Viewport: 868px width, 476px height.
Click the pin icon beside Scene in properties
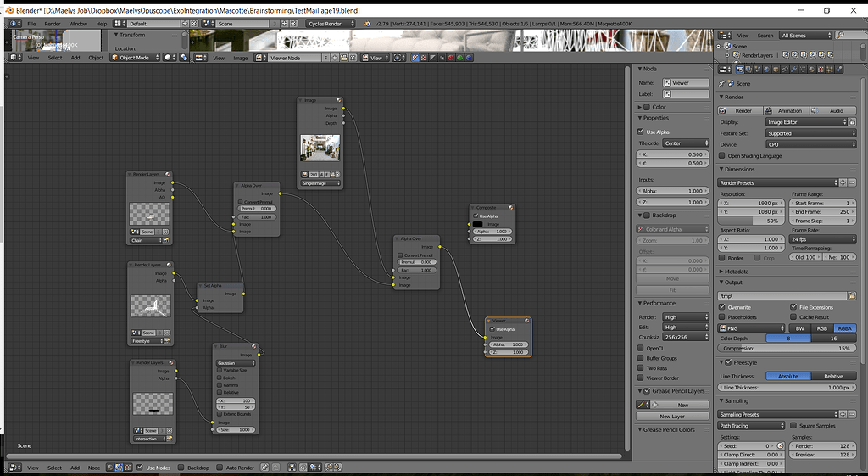[x=721, y=83]
